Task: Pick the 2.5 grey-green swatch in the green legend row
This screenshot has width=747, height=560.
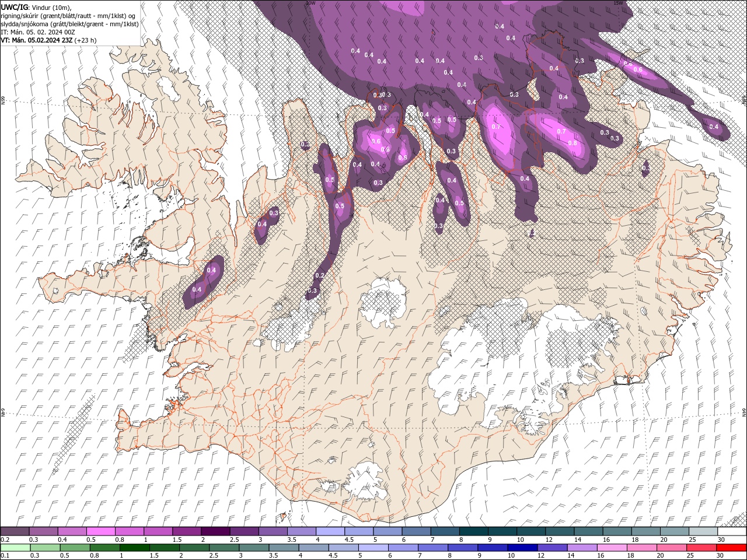Action: [224, 548]
